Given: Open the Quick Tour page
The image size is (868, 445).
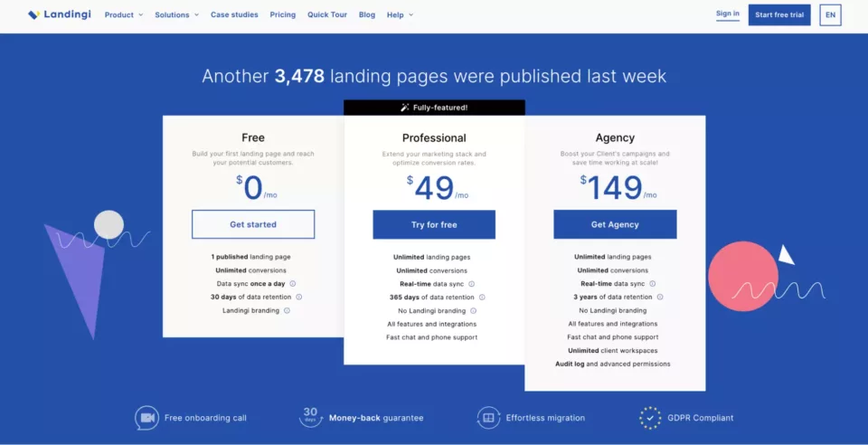Looking at the screenshot, I should 327,15.
